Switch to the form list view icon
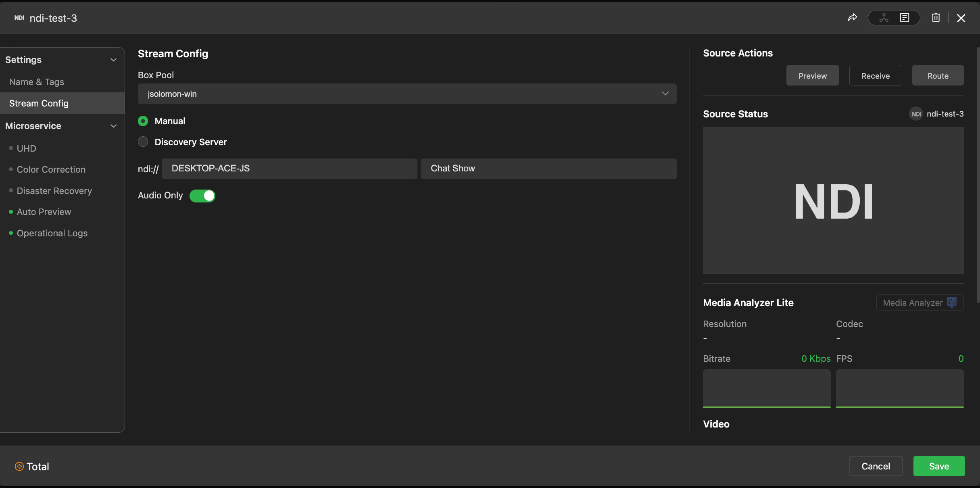This screenshot has width=980, height=488. pyautogui.click(x=905, y=18)
